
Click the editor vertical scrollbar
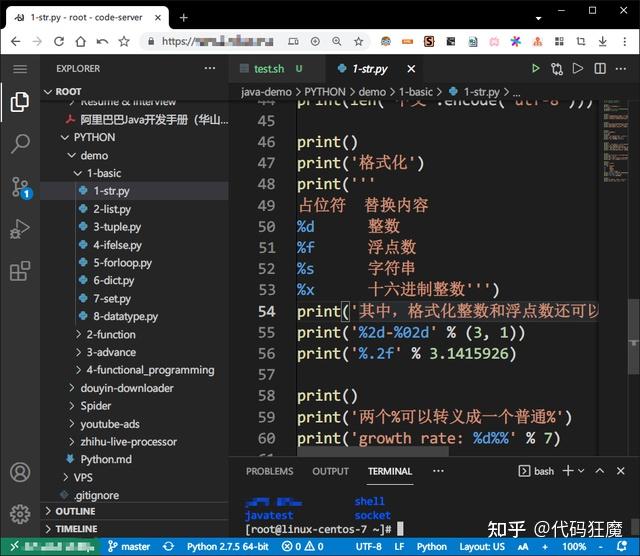(633, 337)
